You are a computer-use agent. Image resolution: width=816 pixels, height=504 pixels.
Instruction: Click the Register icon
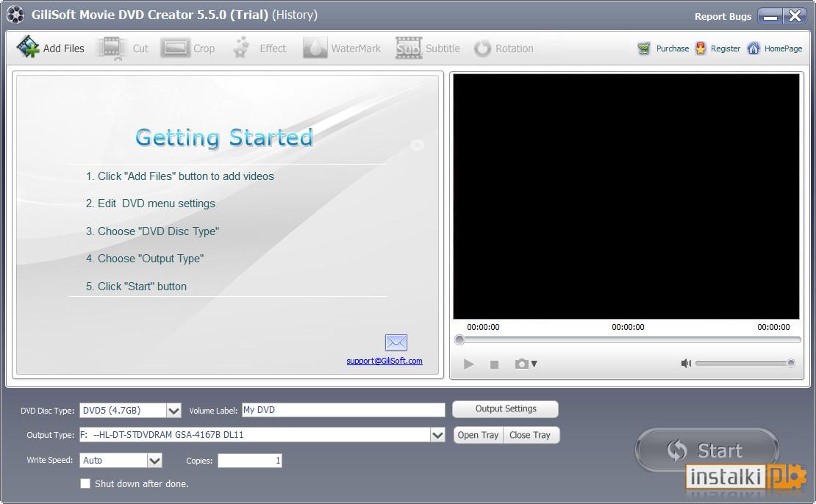(701, 48)
